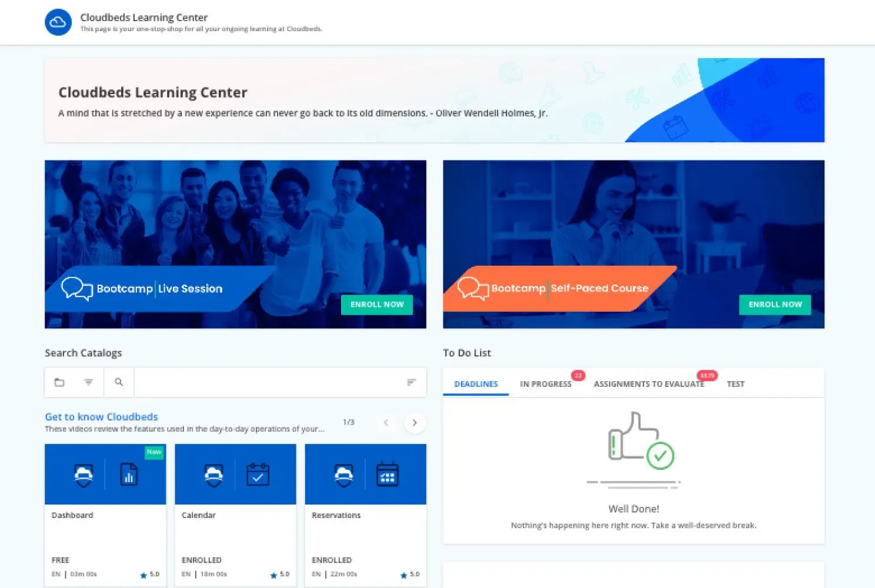
Task: Open the Reservations course thumbnail
Action: (x=365, y=475)
